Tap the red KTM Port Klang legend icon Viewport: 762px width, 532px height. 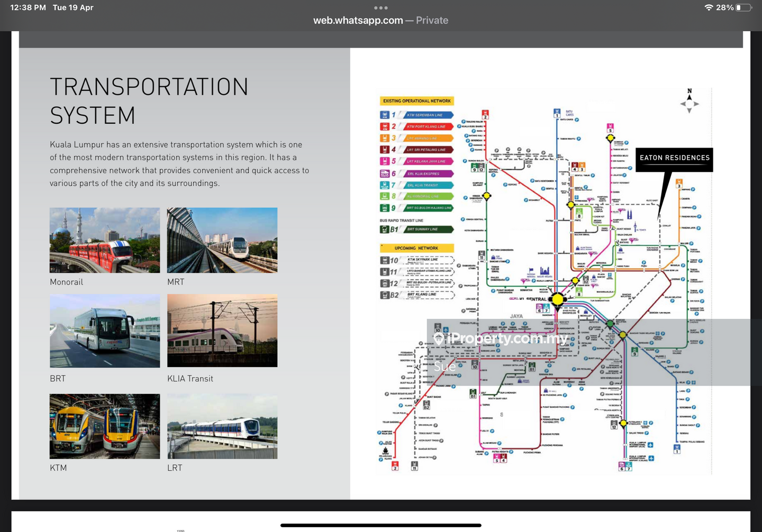tap(385, 126)
